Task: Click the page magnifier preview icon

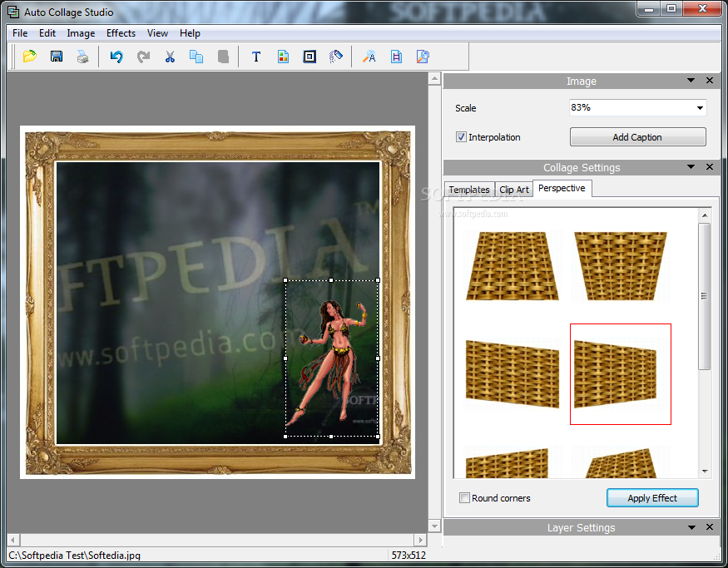Action: point(423,57)
